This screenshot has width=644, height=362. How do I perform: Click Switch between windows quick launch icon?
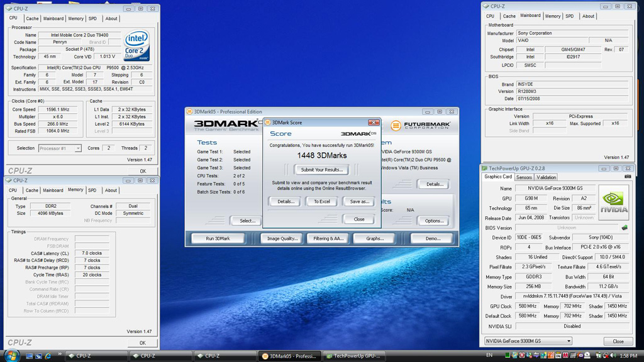[x=38, y=356]
